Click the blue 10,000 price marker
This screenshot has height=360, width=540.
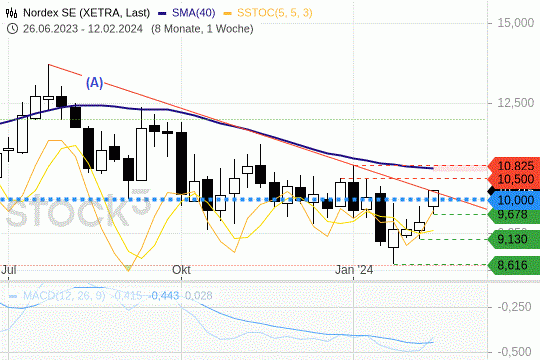pos(515,200)
